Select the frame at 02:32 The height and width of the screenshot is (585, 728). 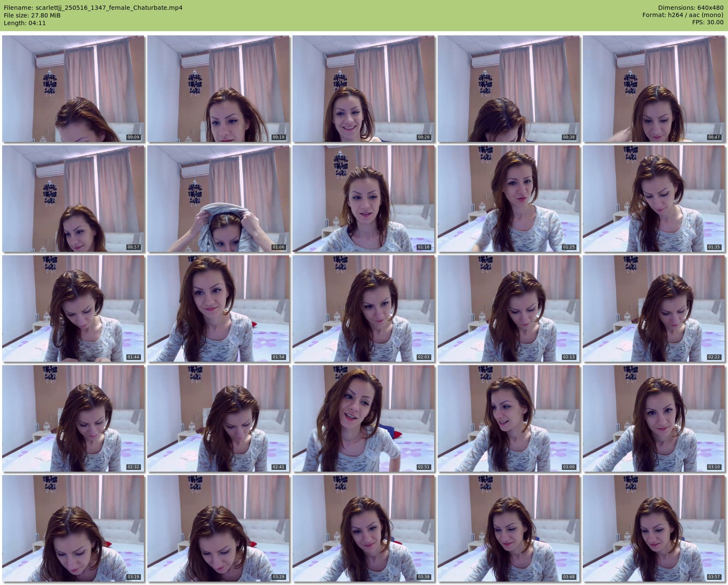click(x=73, y=418)
